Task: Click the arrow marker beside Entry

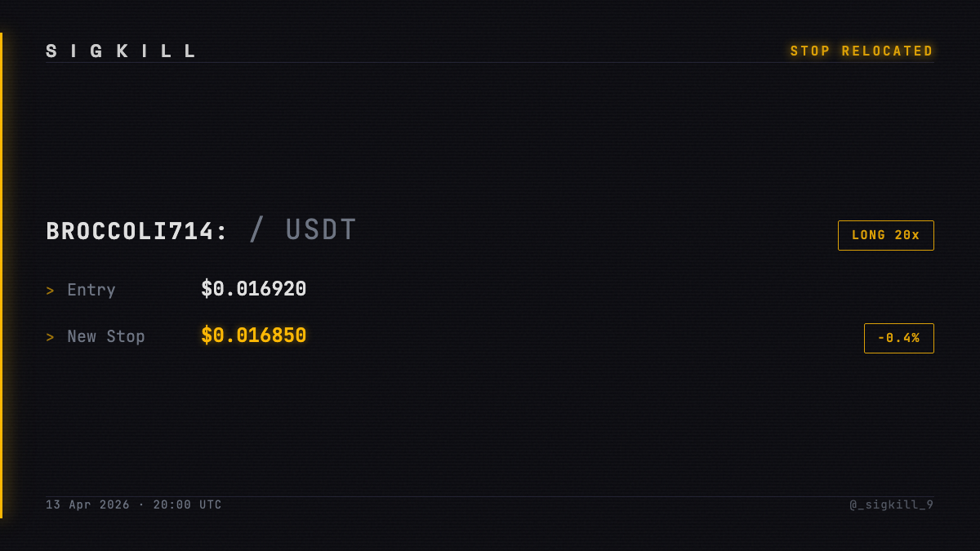Action: (50, 291)
